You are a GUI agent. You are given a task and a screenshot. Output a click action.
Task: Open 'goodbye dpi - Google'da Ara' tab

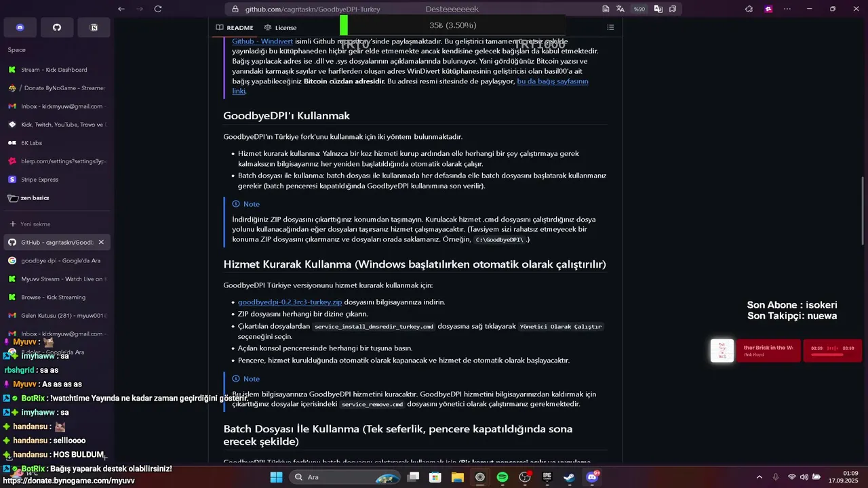tap(57, 260)
